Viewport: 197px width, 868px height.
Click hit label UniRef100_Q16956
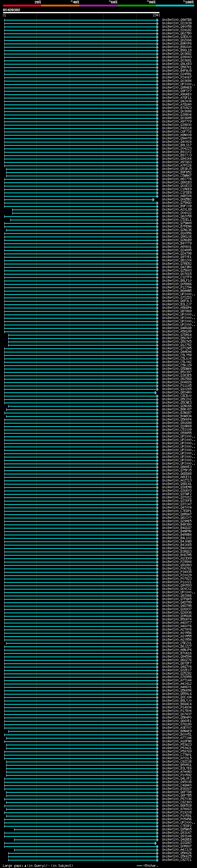pyautogui.click(x=177, y=233)
